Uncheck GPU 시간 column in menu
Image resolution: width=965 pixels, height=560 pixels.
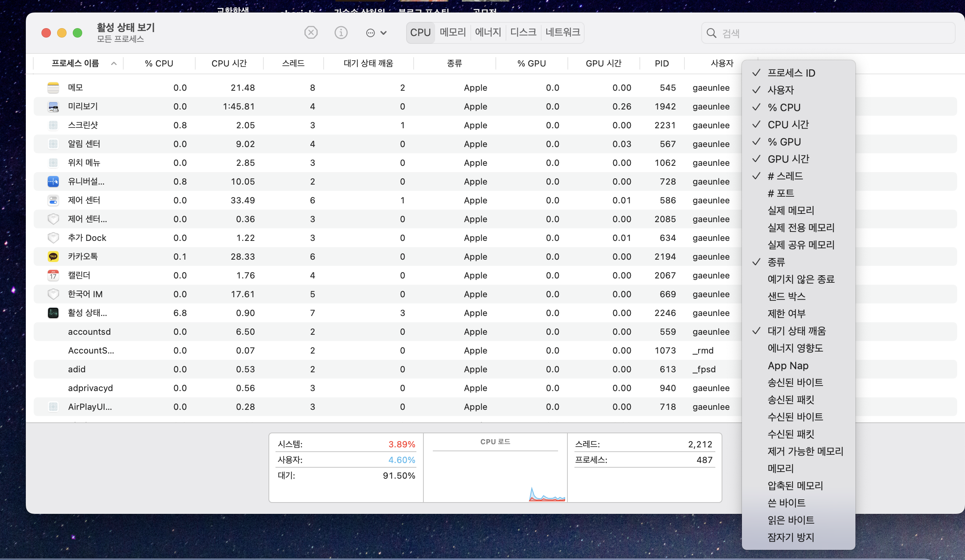tap(798, 159)
